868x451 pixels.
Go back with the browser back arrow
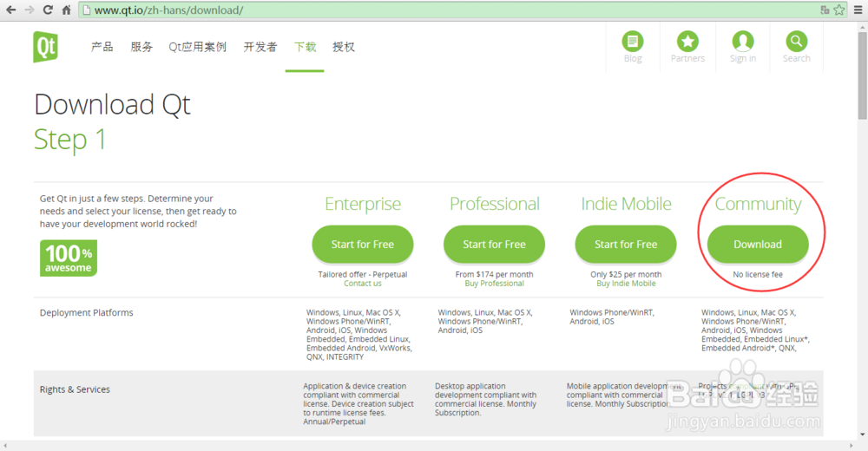click(x=11, y=10)
